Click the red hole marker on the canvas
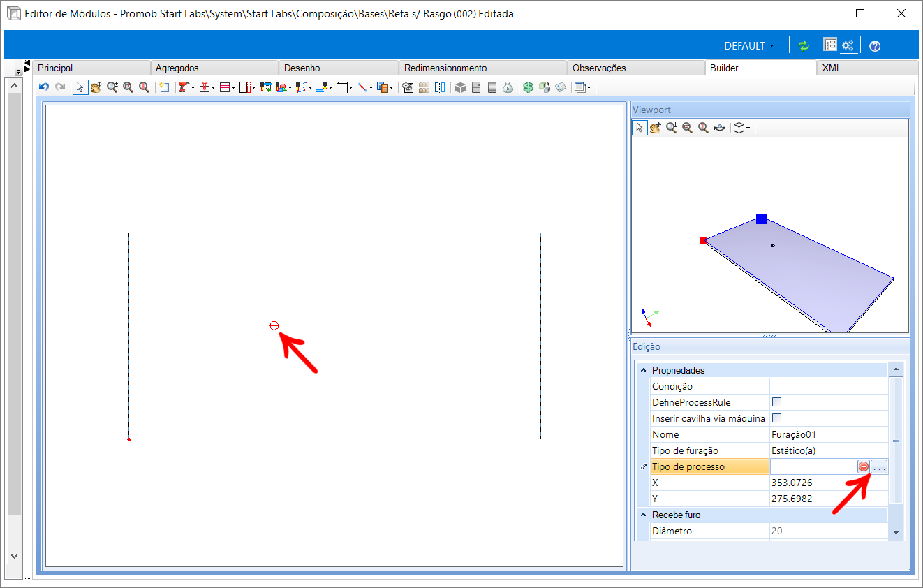 274,326
